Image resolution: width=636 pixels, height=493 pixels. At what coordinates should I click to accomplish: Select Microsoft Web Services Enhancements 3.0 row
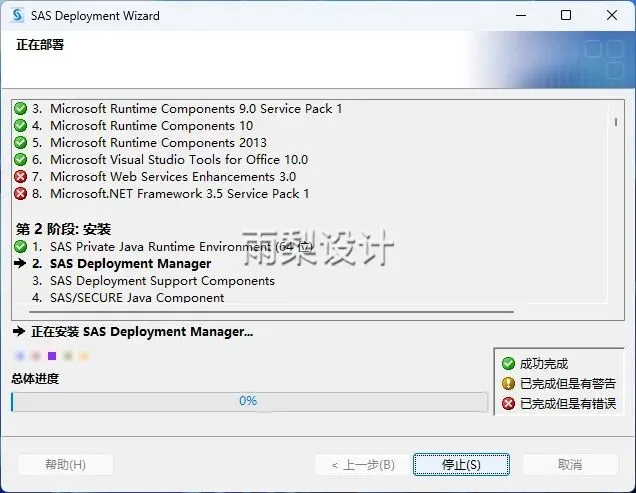173,177
